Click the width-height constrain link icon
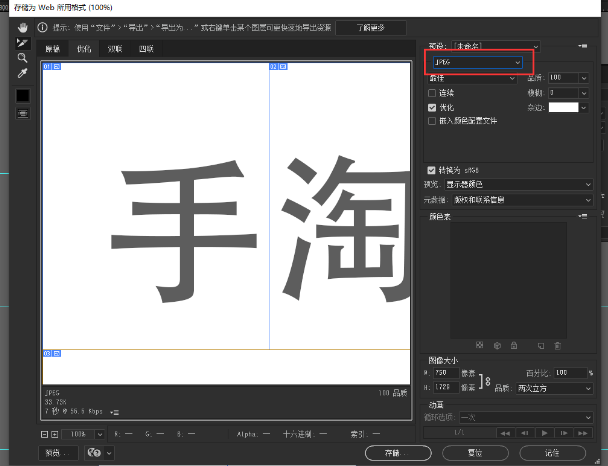 point(486,381)
